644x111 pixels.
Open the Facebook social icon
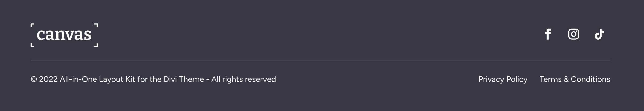pos(548,34)
